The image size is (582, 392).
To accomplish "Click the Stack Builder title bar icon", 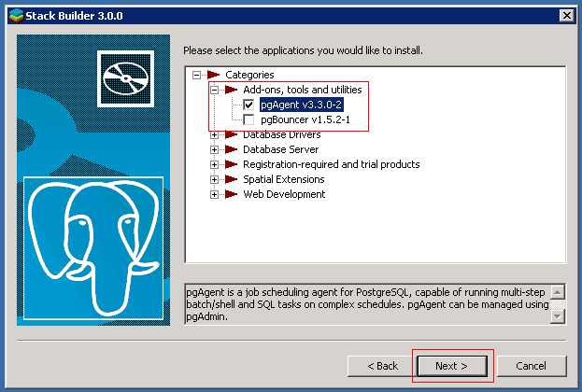I will (16, 16).
